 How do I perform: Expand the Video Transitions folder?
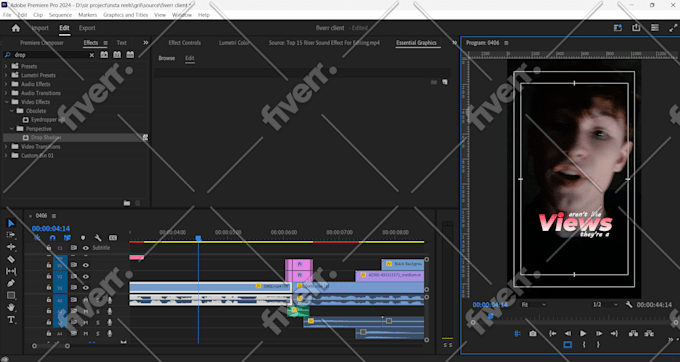[6, 147]
